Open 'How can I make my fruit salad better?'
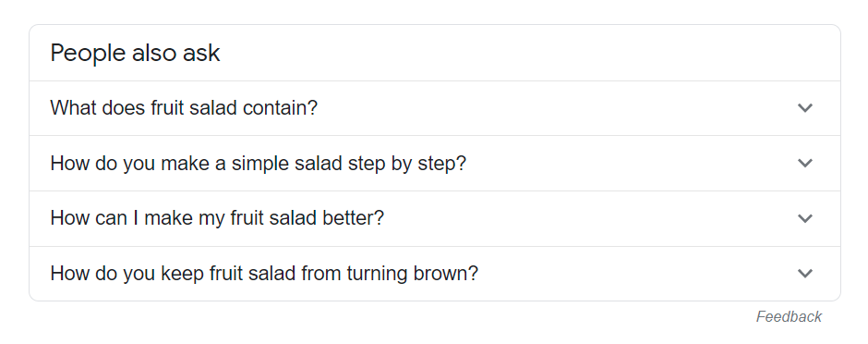Screen dimensions: 868x344 coord(435,218)
